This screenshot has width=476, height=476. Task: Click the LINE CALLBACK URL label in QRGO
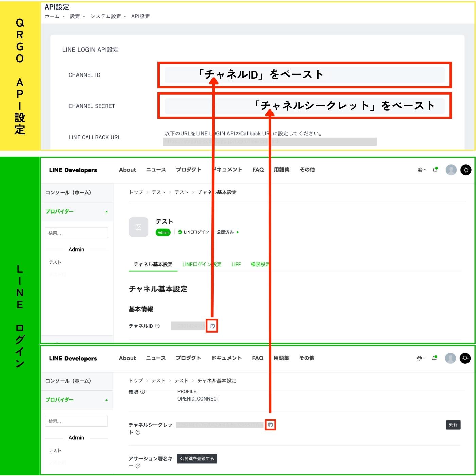[x=95, y=137]
